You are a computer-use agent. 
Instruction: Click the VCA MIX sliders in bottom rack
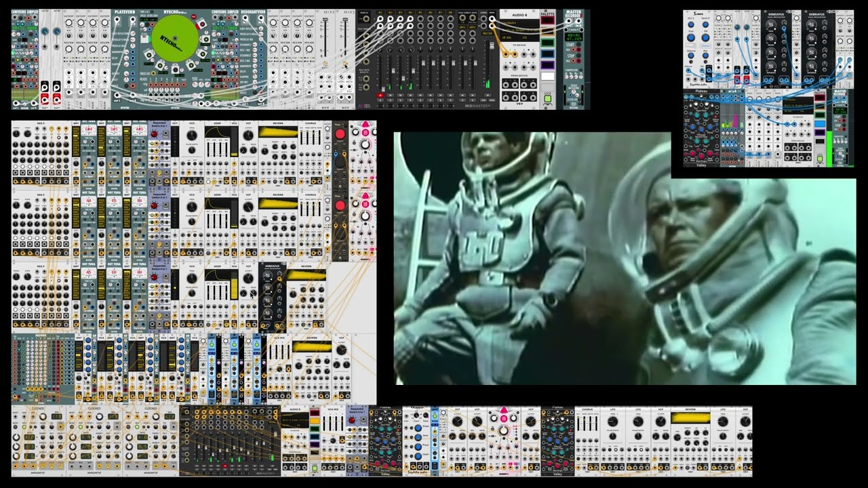[x=333, y=423]
